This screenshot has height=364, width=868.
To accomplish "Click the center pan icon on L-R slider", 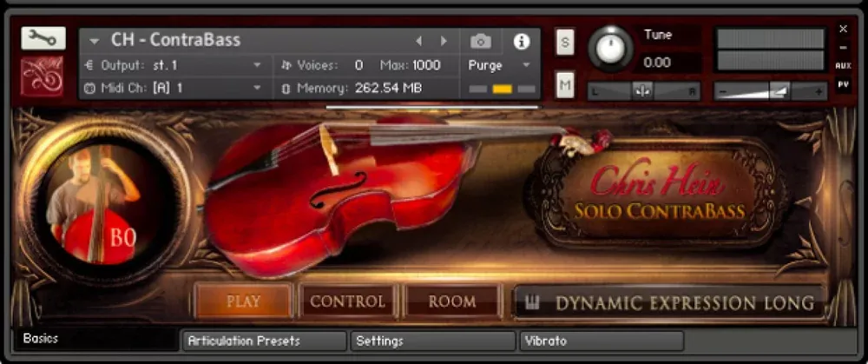I will (x=642, y=91).
